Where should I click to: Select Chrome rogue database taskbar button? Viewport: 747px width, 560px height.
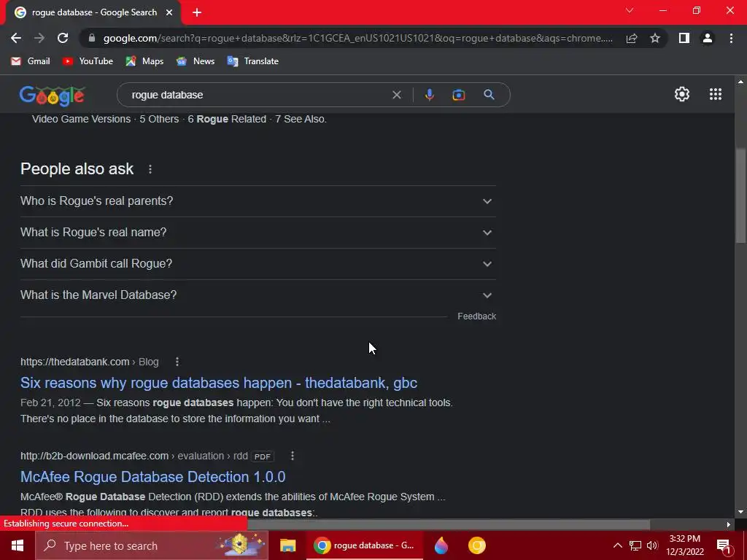[365, 545]
